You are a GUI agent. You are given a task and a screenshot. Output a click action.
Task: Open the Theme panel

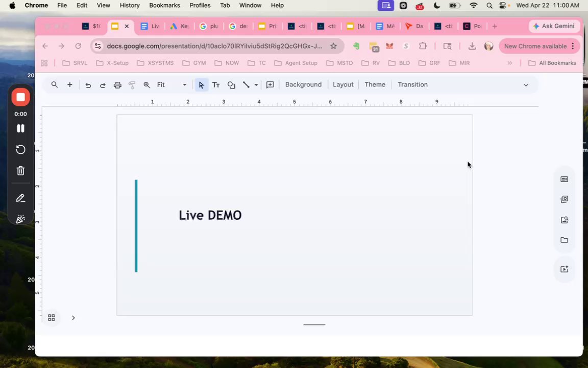(x=375, y=84)
